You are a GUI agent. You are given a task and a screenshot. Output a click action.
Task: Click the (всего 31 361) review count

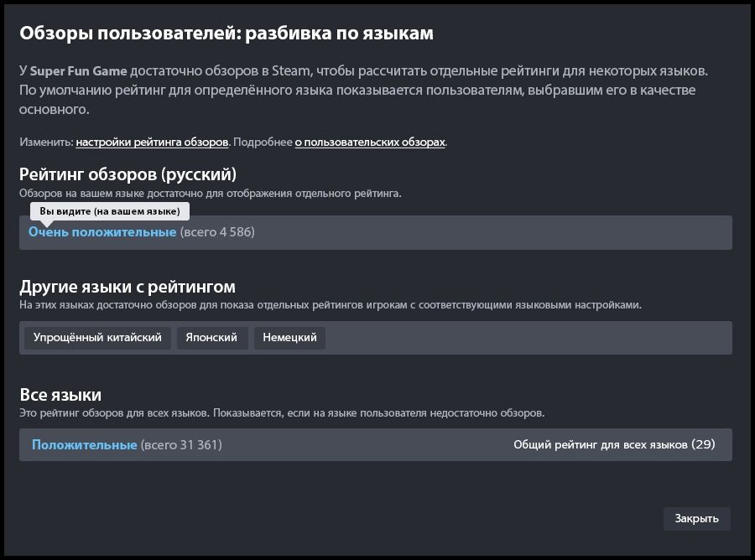tap(181, 444)
